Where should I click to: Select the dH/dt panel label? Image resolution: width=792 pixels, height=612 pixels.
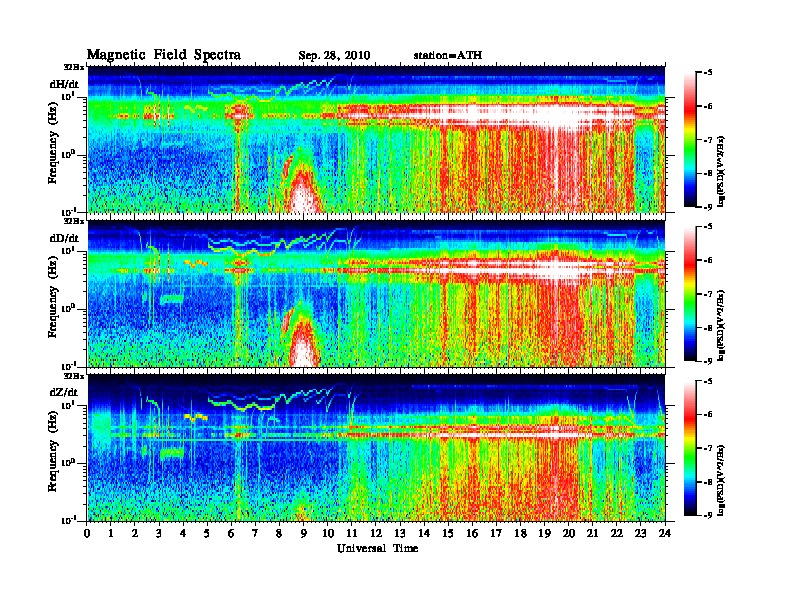(64, 84)
